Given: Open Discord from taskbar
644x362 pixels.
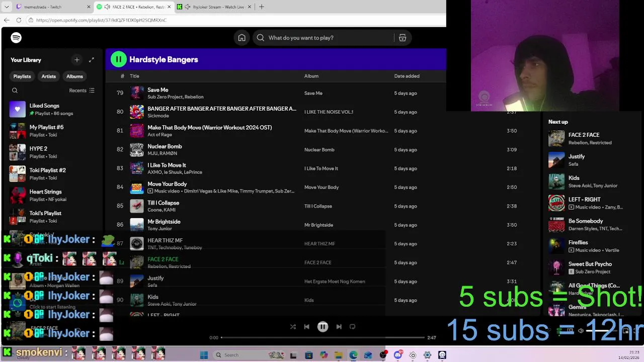Looking at the screenshot, I should click(x=398, y=355).
